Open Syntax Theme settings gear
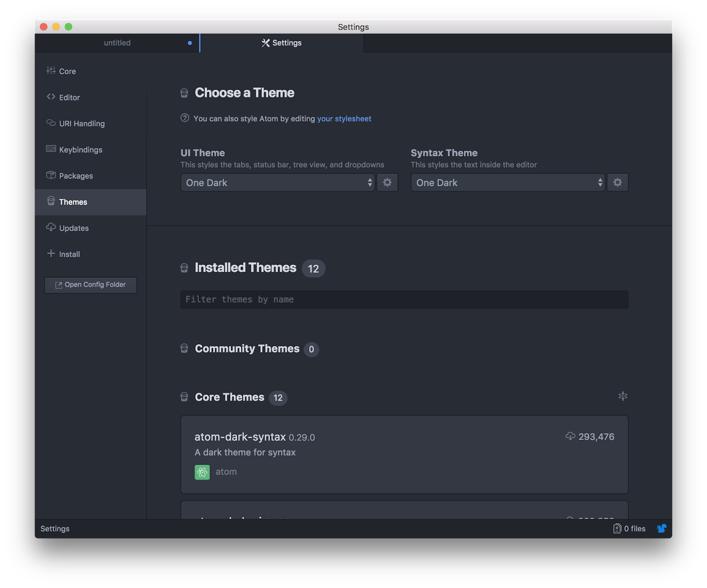 pyautogui.click(x=618, y=182)
